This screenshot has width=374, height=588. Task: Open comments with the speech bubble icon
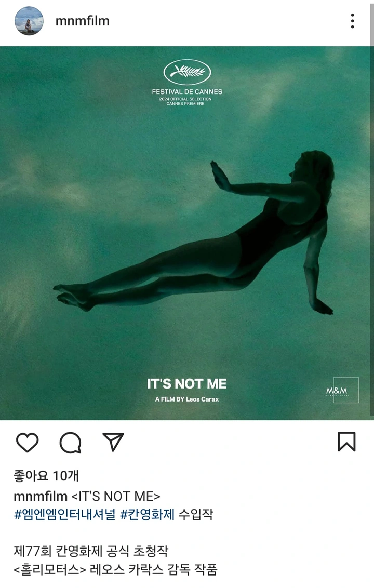pyautogui.click(x=70, y=443)
